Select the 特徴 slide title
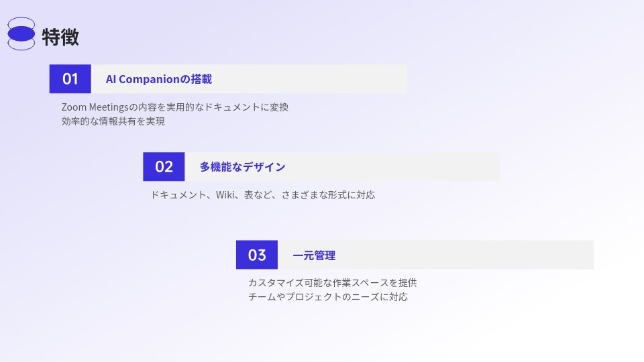Screen dimensions: 644x362 [60, 38]
